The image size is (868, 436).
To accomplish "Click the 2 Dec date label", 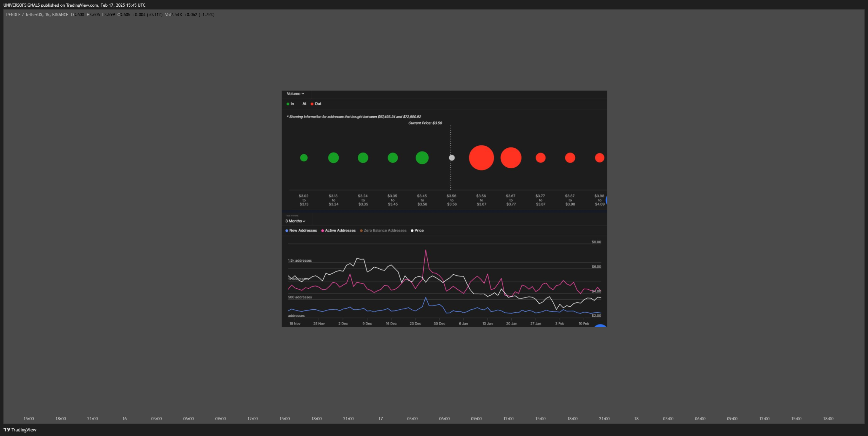I will click(343, 324).
